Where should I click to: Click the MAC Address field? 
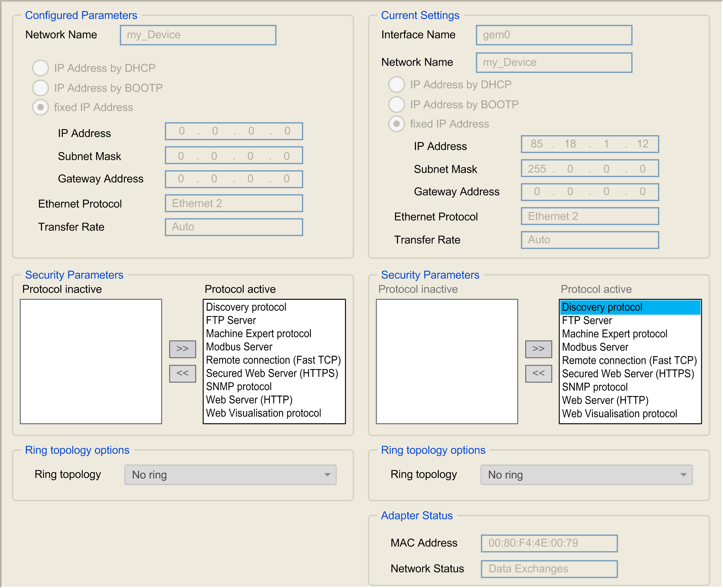coord(549,543)
